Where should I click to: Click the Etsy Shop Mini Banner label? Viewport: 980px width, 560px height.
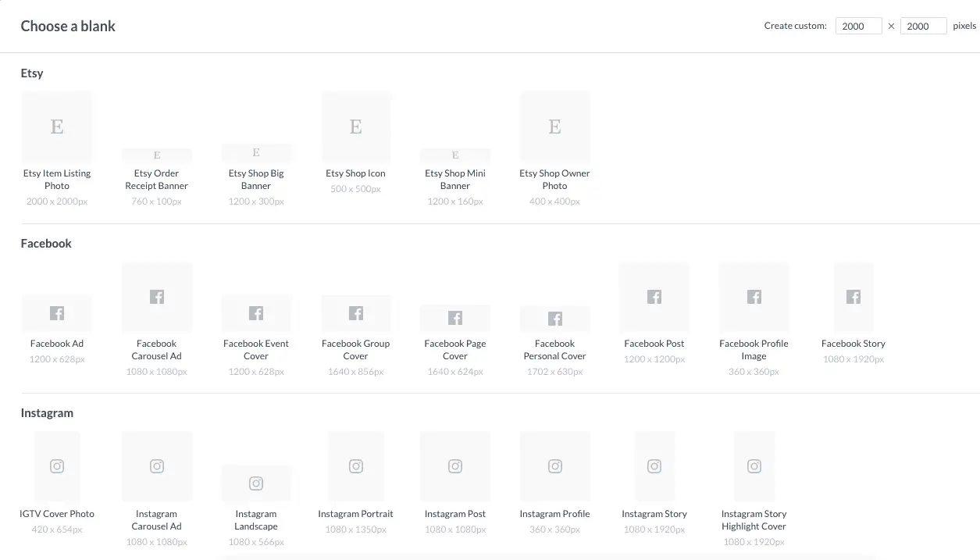pyautogui.click(x=455, y=180)
